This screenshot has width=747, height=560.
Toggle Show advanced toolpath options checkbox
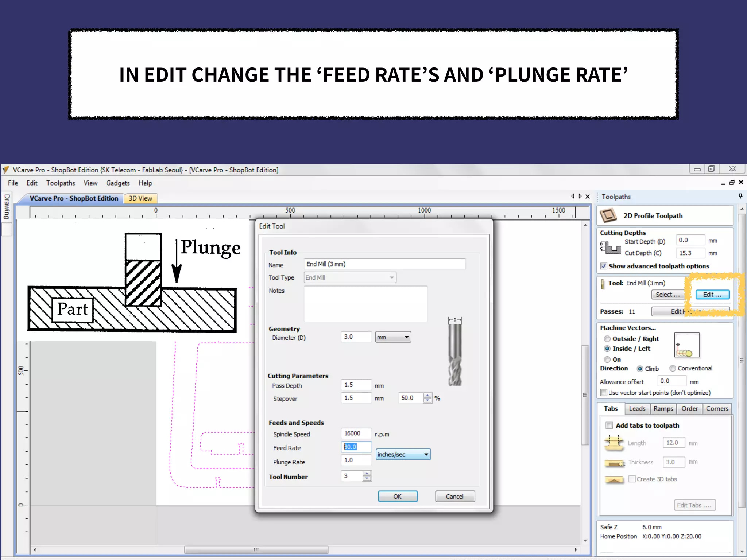pyautogui.click(x=604, y=266)
